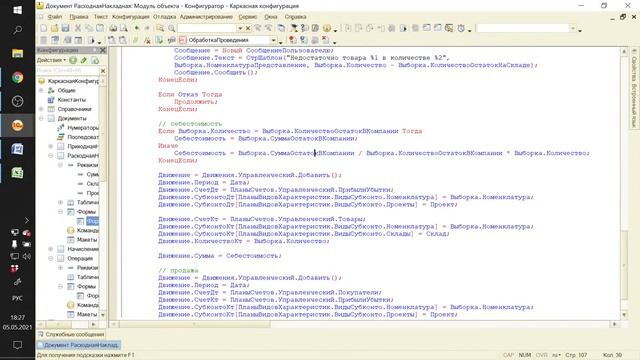Open the Администрирование menu
The width and height of the screenshot is (640, 360).
click(206, 17)
